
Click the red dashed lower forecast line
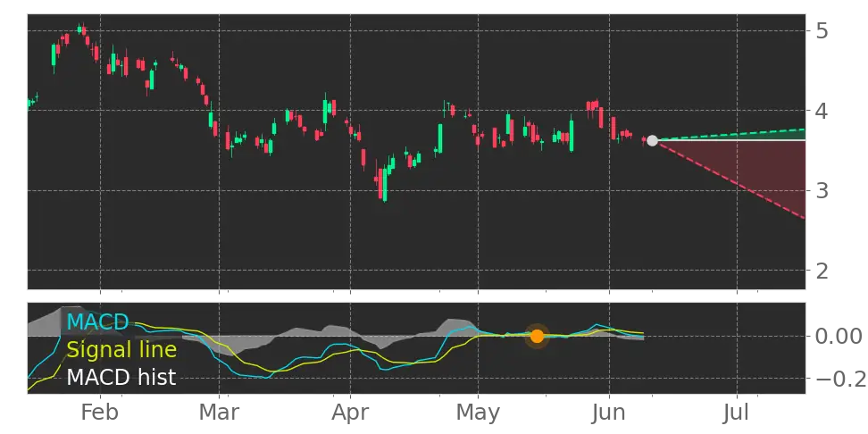click(730, 179)
